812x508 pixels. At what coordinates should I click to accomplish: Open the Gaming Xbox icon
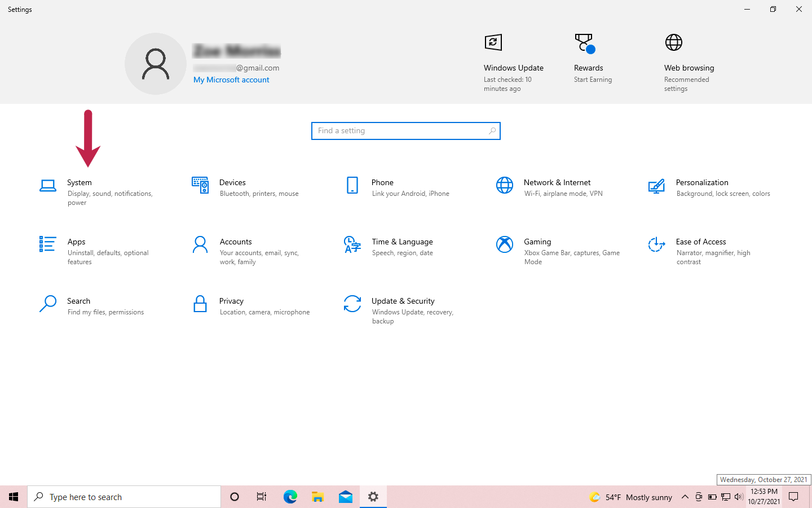point(505,244)
